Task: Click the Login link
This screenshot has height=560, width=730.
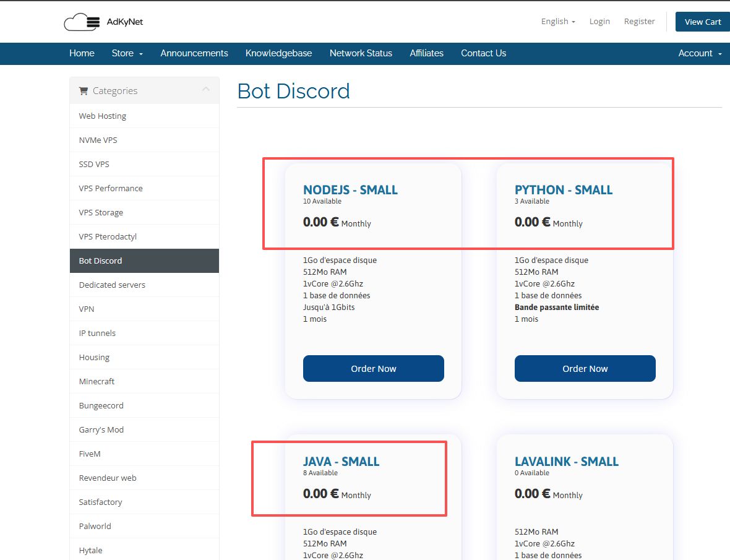Action: tap(599, 22)
